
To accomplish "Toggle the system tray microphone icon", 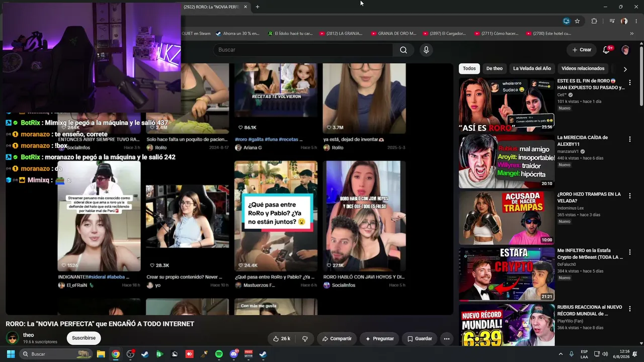I will tap(571, 354).
